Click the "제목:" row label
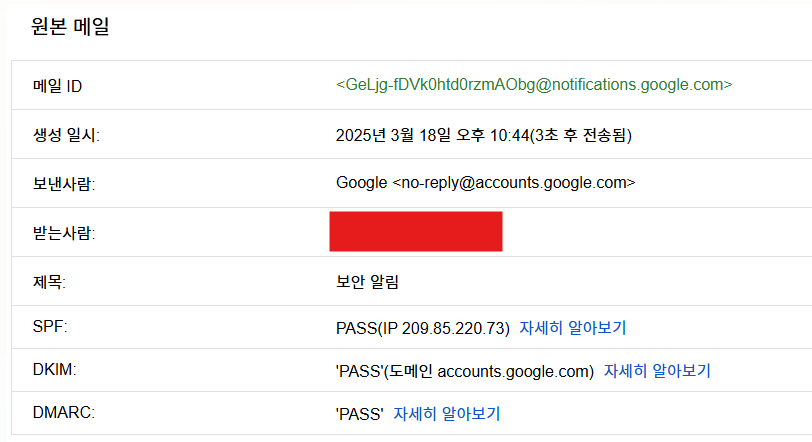 point(49,282)
